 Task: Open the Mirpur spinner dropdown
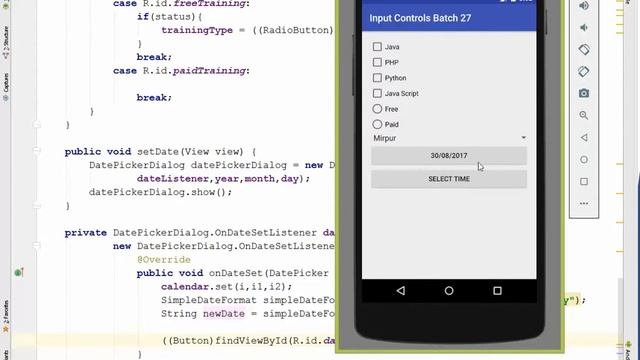click(449, 138)
